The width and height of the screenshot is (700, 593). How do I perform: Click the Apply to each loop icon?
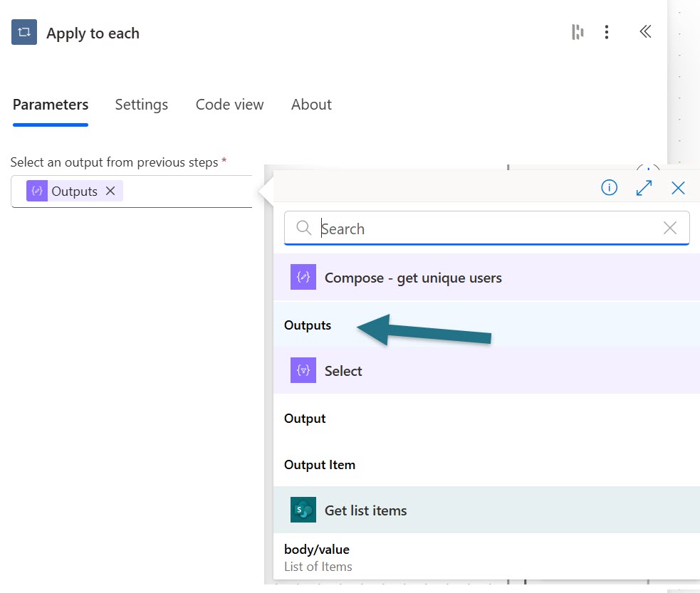[24, 33]
